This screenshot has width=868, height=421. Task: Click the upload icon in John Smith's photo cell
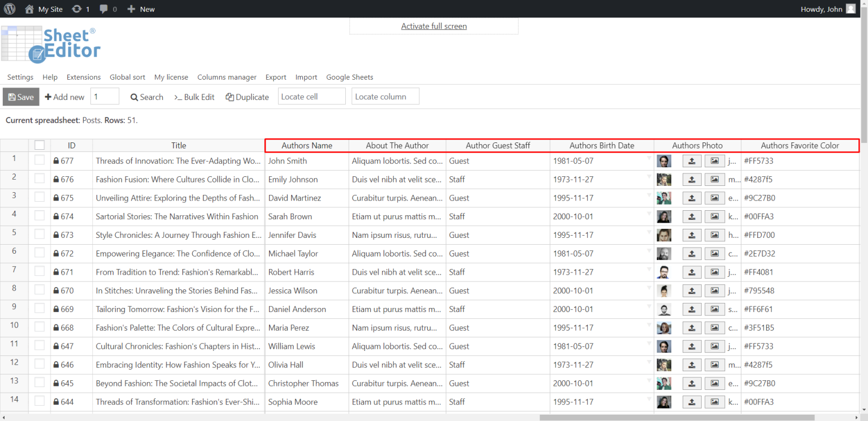click(x=692, y=160)
